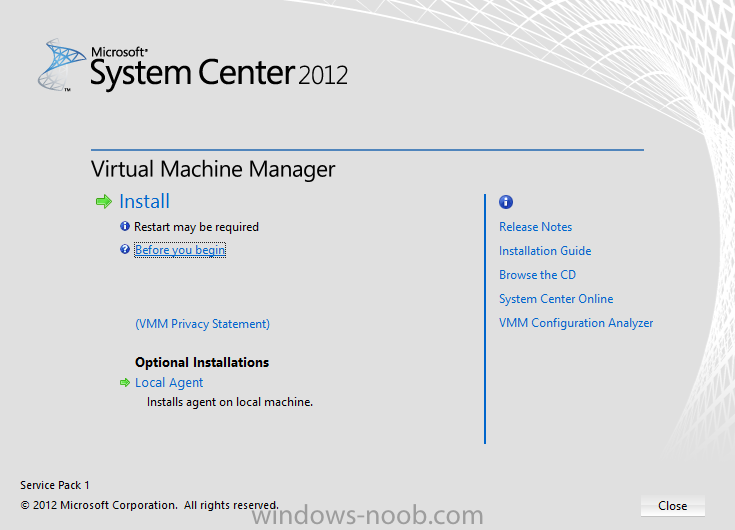This screenshot has height=530, width=735.
Task: Click the Virtual Machine Manager title
Action: 213,169
